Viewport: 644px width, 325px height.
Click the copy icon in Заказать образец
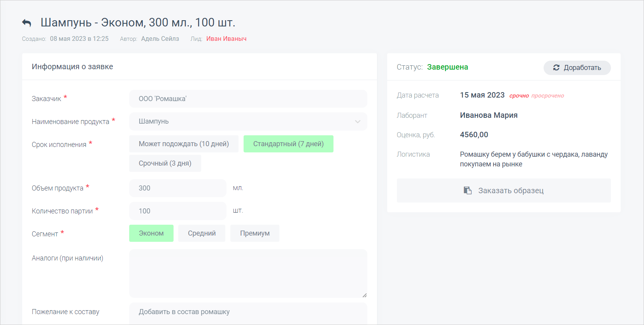pyautogui.click(x=467, y=190)
